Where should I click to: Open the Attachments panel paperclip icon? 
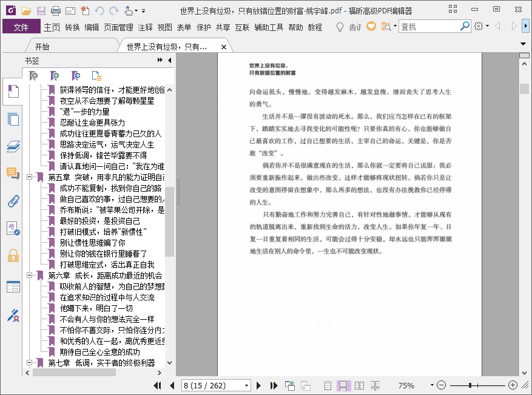[13, 201]
